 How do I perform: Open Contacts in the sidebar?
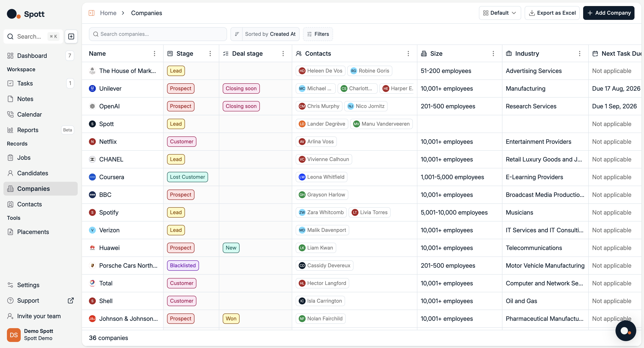(x=41, y=204)
